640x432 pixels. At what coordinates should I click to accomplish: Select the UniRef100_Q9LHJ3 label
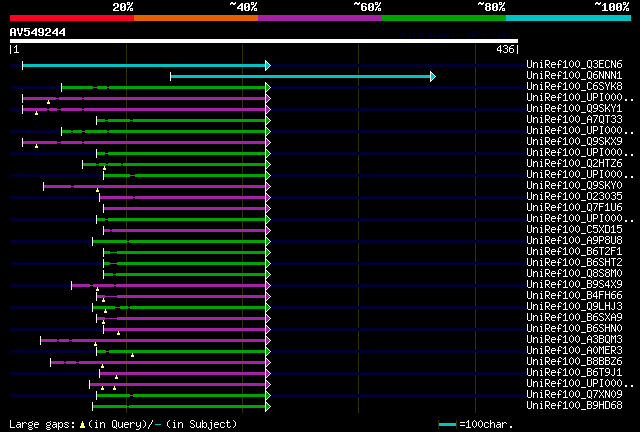click(574, 307)
